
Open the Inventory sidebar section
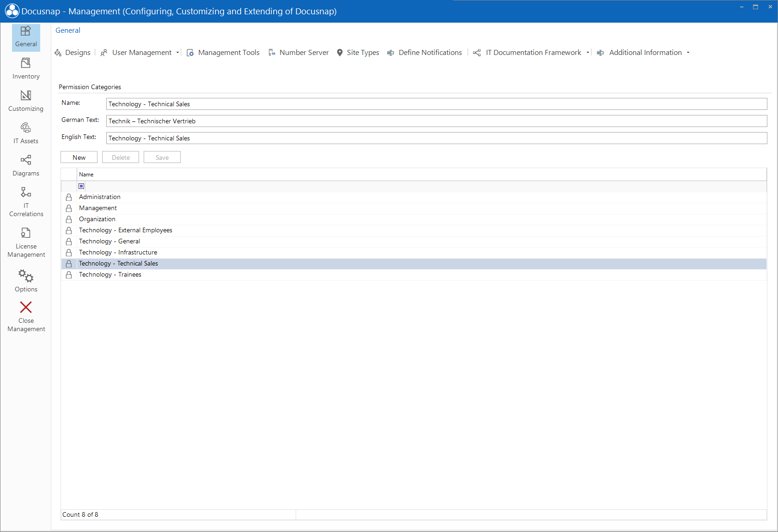[26, 69]
